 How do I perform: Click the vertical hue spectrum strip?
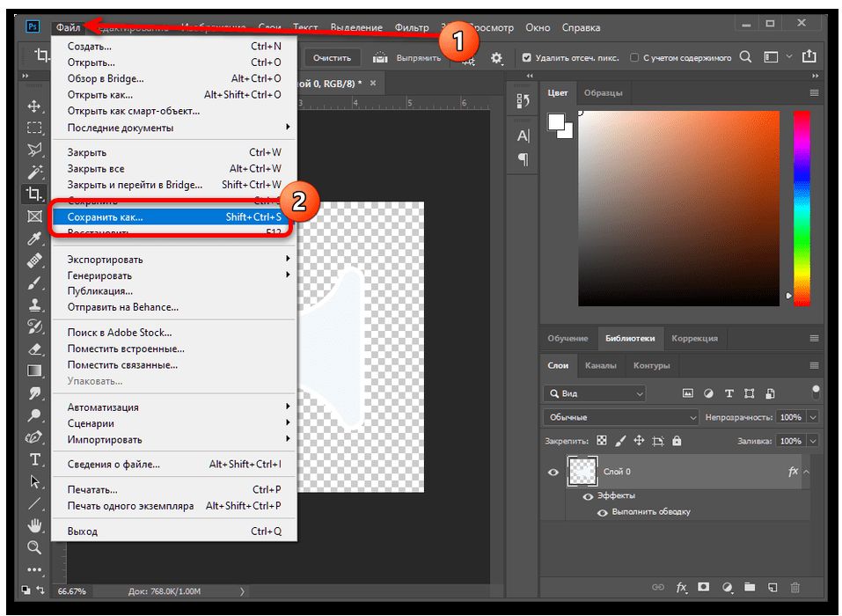pyautogui.click(x=802, y=208)
